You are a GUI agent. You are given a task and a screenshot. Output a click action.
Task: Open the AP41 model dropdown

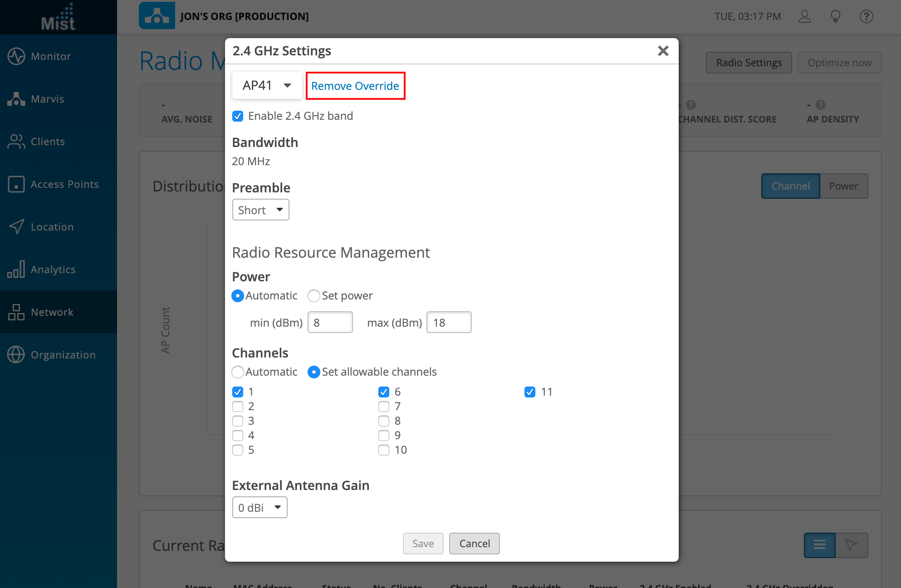coord(267,85)
